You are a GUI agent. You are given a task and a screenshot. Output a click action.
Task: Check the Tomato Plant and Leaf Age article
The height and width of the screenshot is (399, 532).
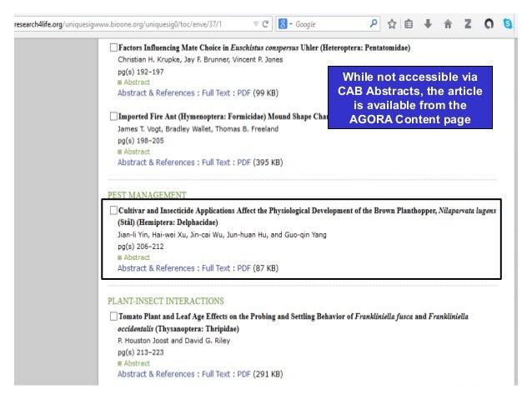click(x=113, y=317)
